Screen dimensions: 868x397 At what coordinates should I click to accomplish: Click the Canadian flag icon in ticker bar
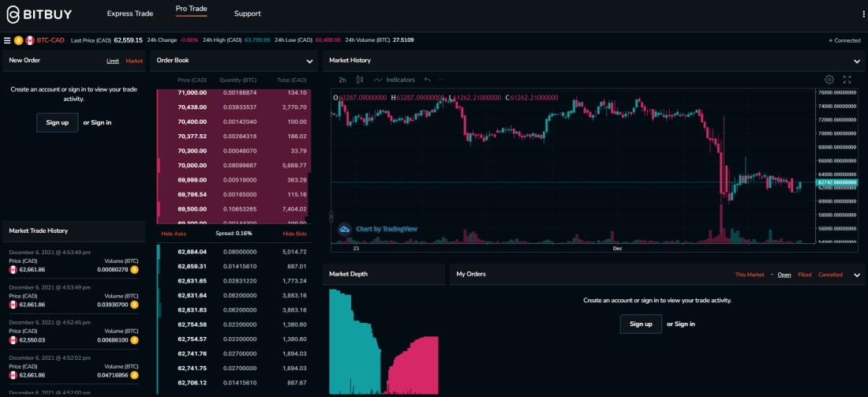[30, 40]
